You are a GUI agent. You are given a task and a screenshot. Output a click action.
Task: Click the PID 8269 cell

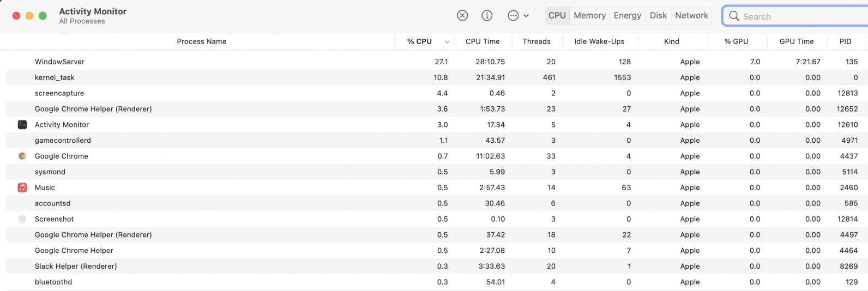[849, 266]
